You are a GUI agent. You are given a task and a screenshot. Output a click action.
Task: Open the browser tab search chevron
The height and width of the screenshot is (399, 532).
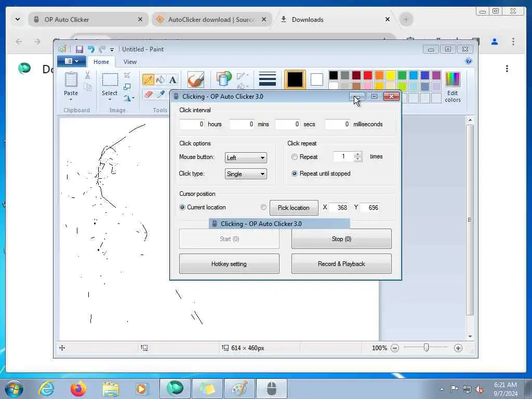[x=18, y=19]
